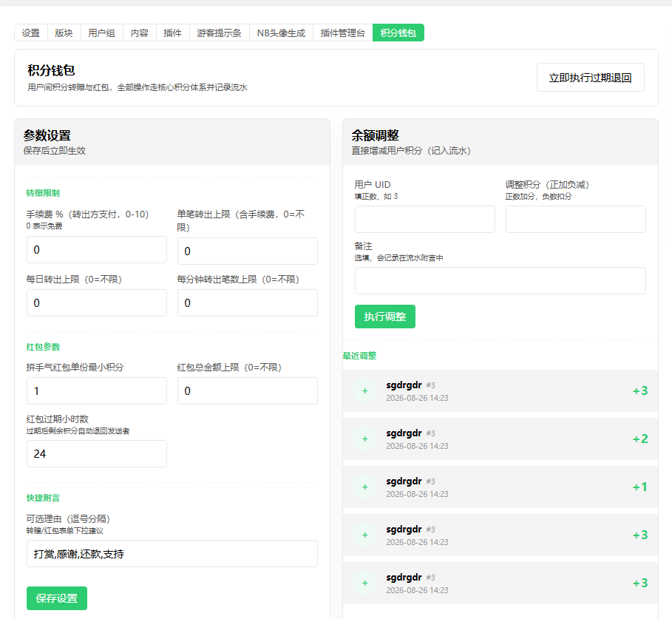Click the 积分钱包 page title heading
672x619 pixels.
(x=51, y=70)
